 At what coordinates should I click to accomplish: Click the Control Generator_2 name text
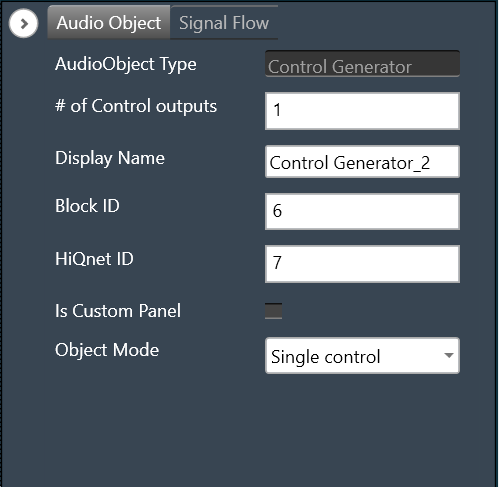tap(350, 163)
